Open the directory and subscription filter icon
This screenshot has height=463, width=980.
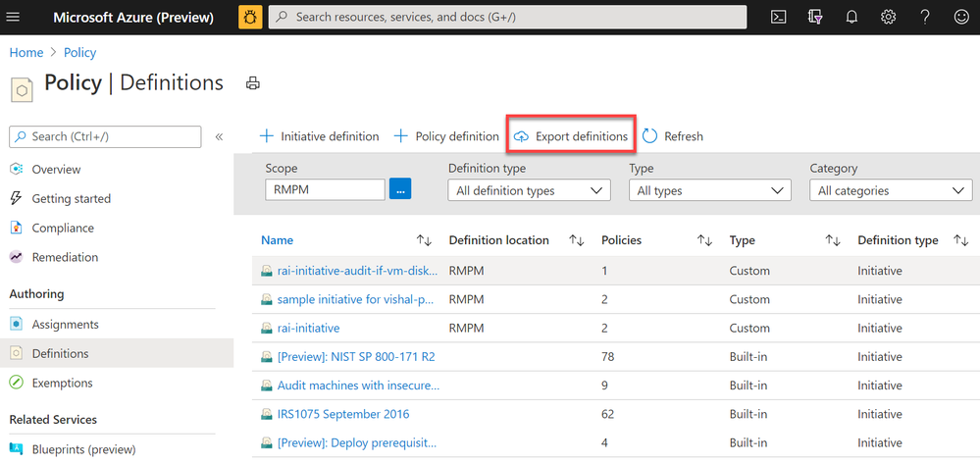(x=814, y=18)
